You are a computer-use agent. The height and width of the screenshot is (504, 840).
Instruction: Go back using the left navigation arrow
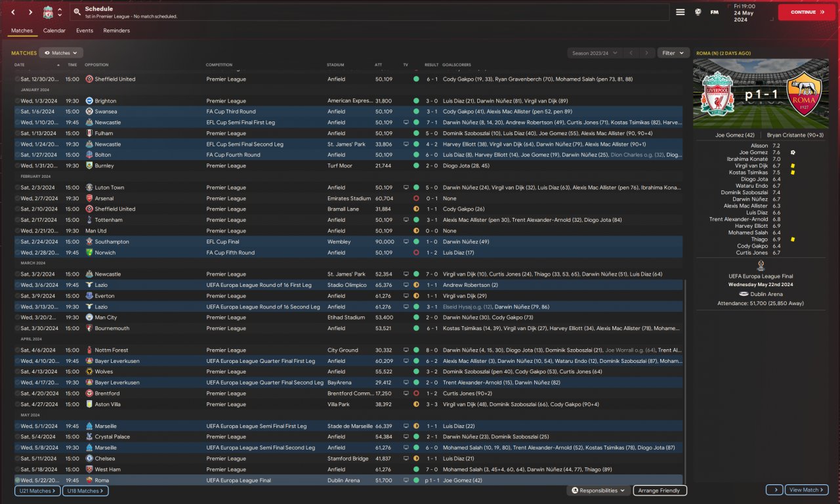[x=12, y=12]
